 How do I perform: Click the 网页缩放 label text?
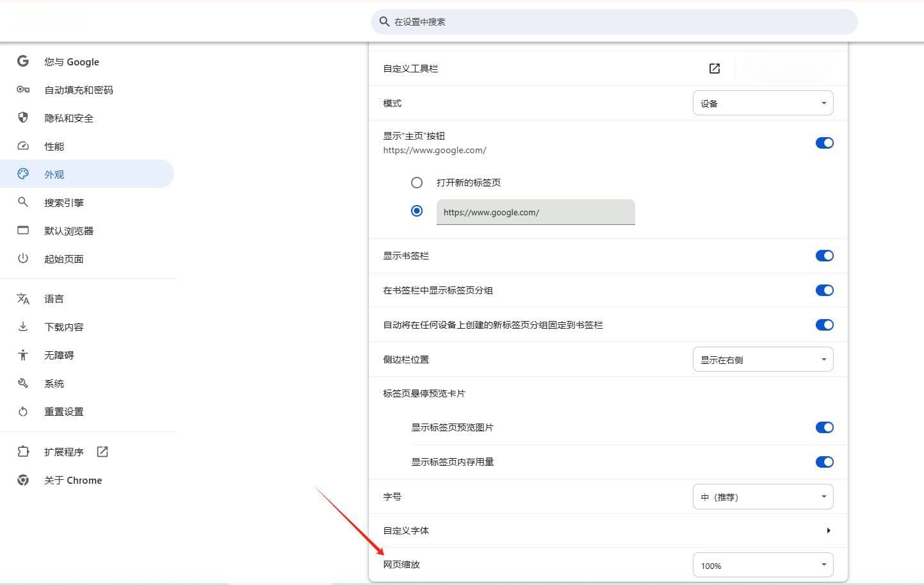pyautogui.click(x=401, y=564)
